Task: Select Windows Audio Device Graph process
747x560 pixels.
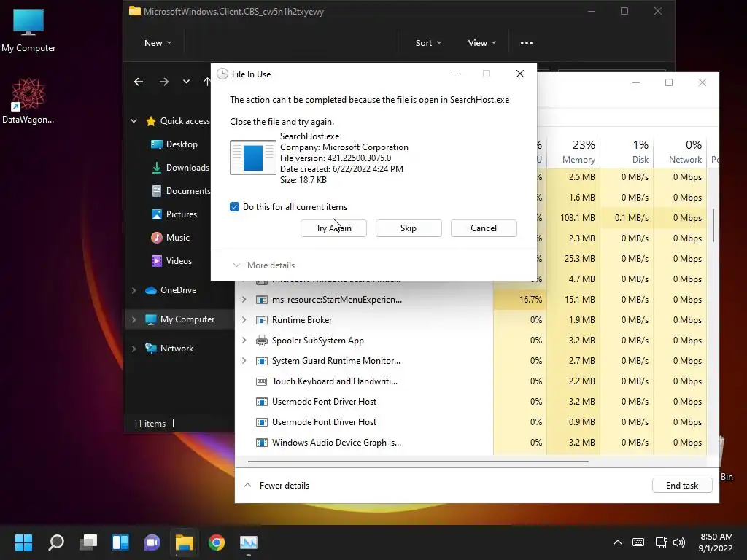Action: [x=471, y=443]
